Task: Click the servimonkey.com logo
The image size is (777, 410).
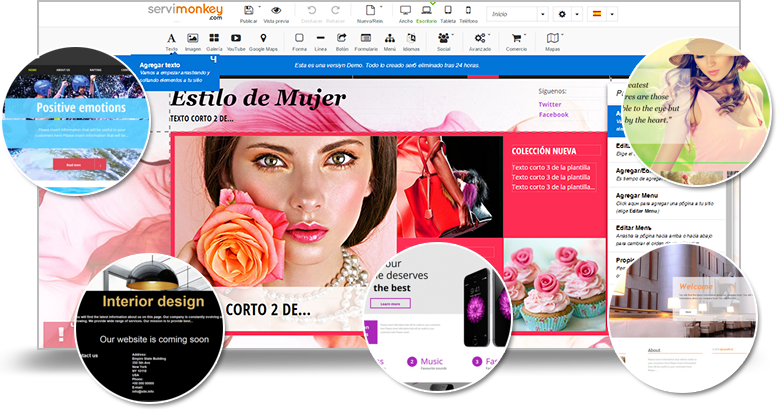Action: [185, 12]
